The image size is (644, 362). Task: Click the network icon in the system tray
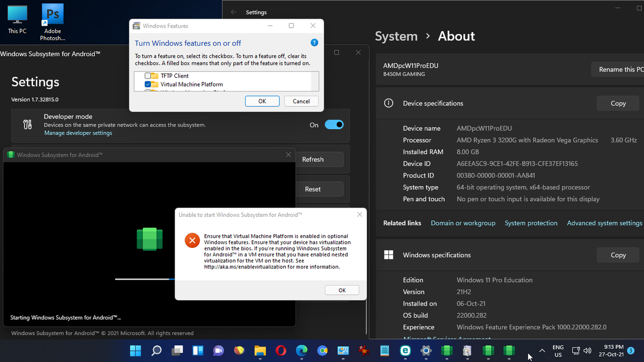577,350
